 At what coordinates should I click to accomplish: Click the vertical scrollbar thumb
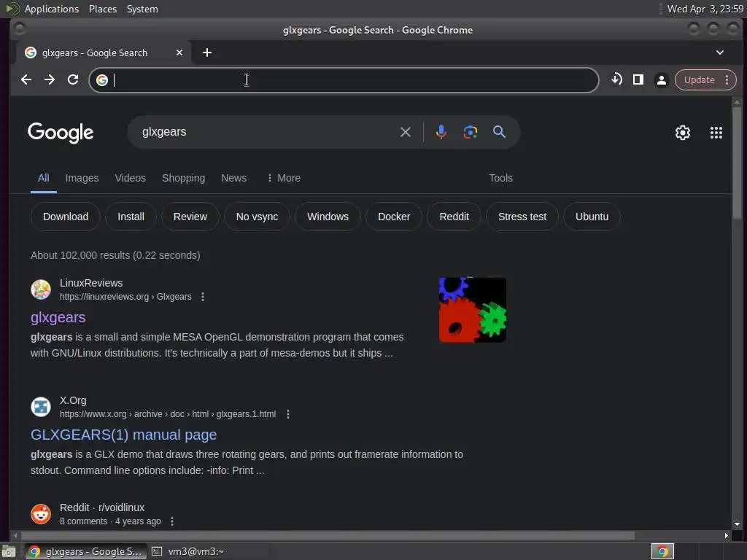point(737,162)
